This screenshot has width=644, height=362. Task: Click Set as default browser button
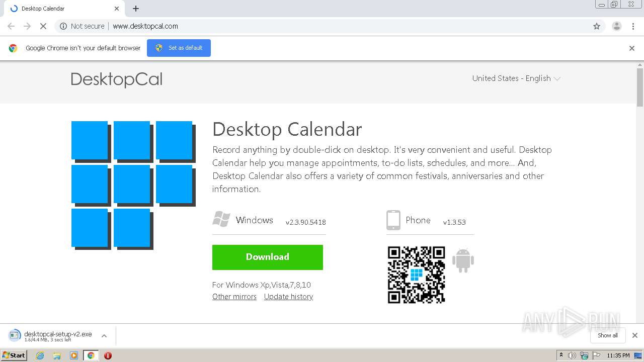click(x=179, y=48)
